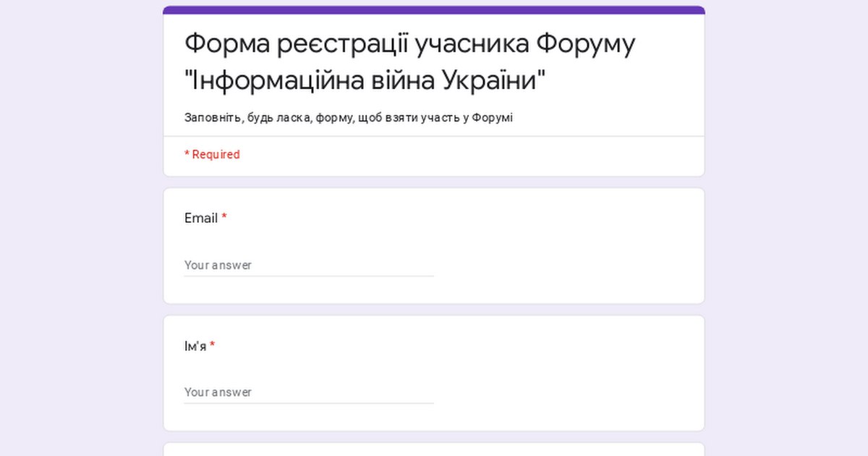Click the Email answer input field
Viewport: 868px width, 456px height.
(308, 265)
